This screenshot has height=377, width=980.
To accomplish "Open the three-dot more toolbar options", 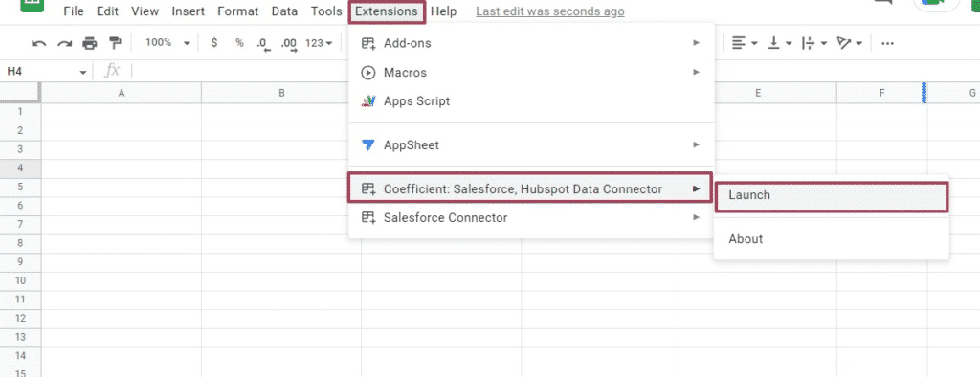I will pos(887,43).
